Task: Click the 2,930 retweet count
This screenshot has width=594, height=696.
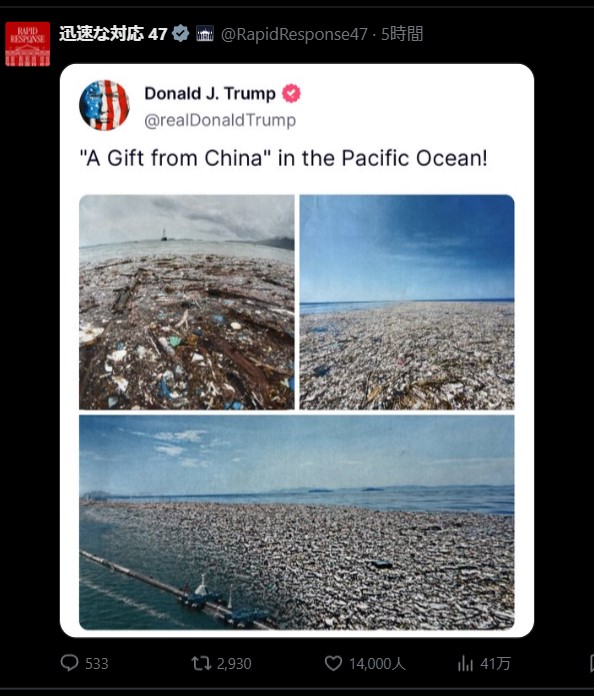Action: [234, 664]
